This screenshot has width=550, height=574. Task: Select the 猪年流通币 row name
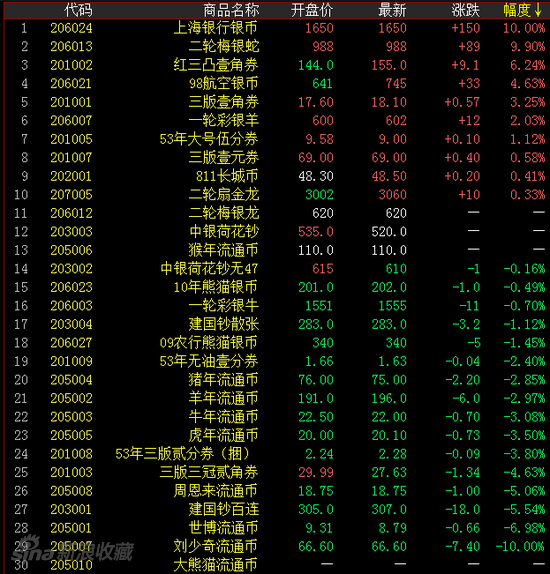tap(223, 380)
